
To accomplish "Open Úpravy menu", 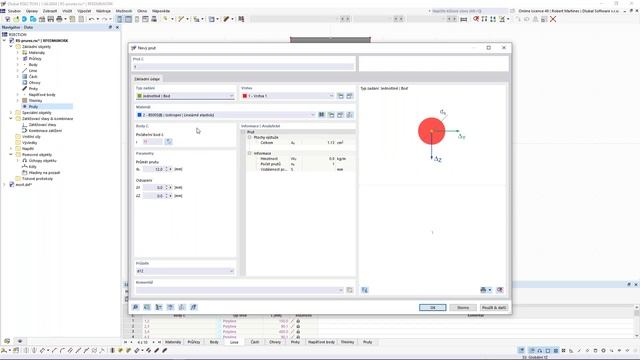I will 32,11.
